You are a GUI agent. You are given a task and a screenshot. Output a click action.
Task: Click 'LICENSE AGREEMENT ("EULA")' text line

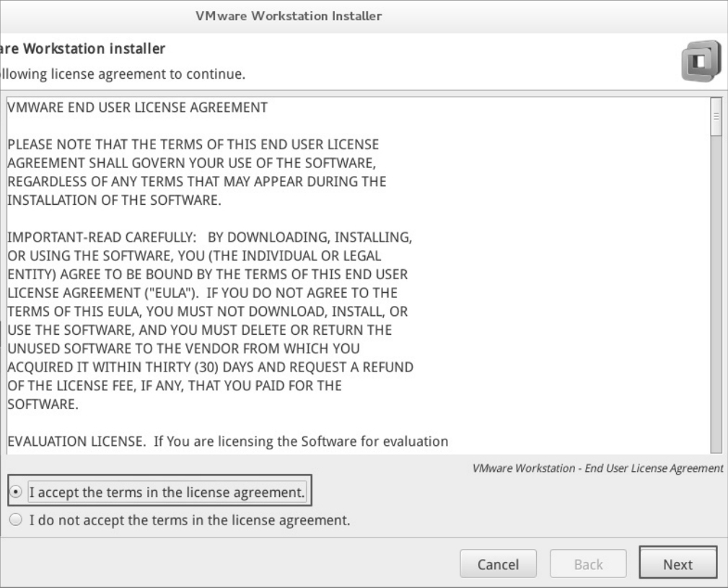pyautogui.click(x=203, y=293)
